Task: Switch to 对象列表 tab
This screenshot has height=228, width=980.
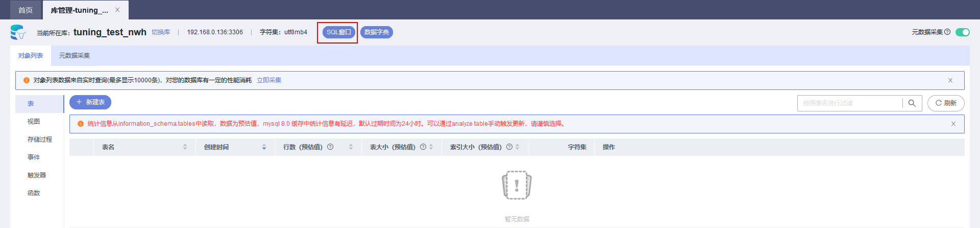Action: (31, 56)
